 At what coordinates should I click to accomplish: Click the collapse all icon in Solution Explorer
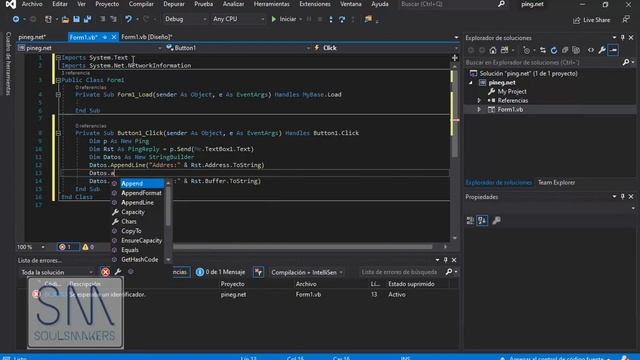point(565,50)
